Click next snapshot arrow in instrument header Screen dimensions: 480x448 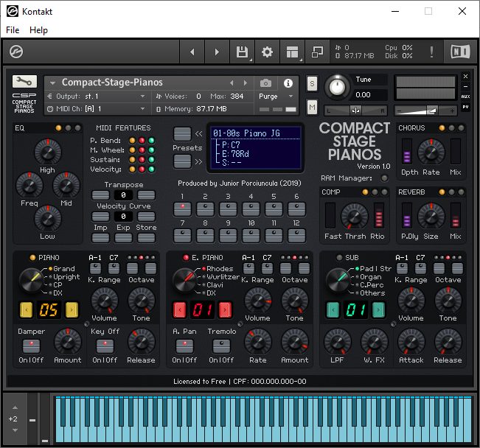246,83
